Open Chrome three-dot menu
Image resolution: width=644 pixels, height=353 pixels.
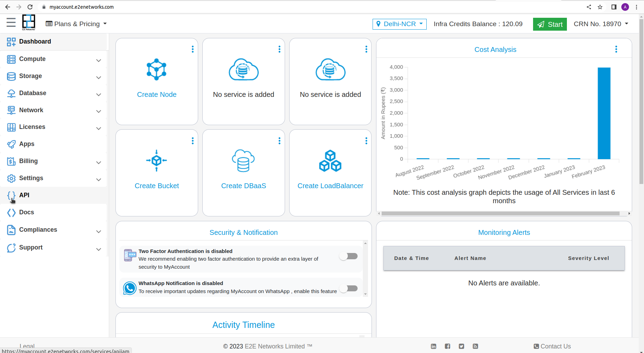pos(636,7)
